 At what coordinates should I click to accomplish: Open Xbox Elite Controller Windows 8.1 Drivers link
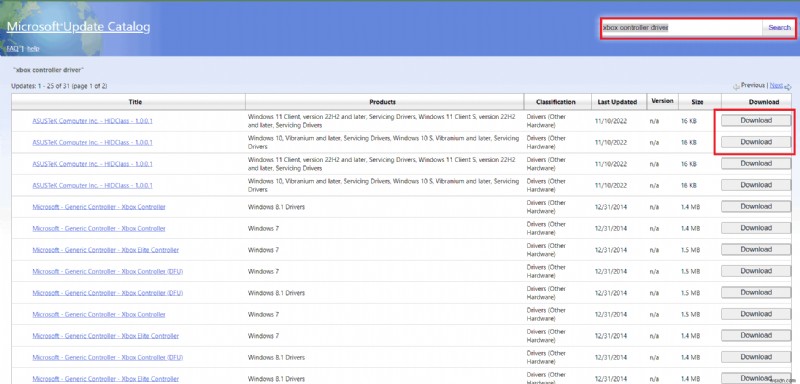click(x=106, y=379)
